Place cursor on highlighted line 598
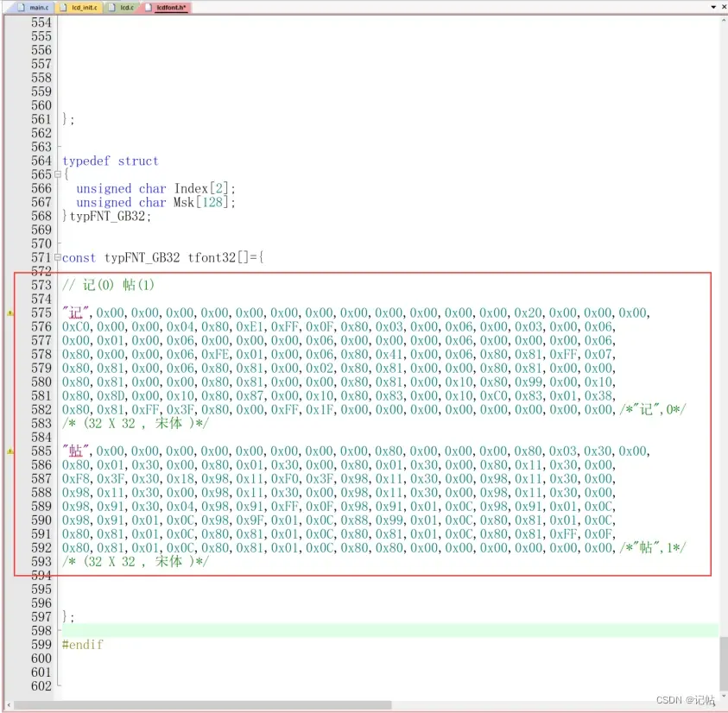 [345, 631]
